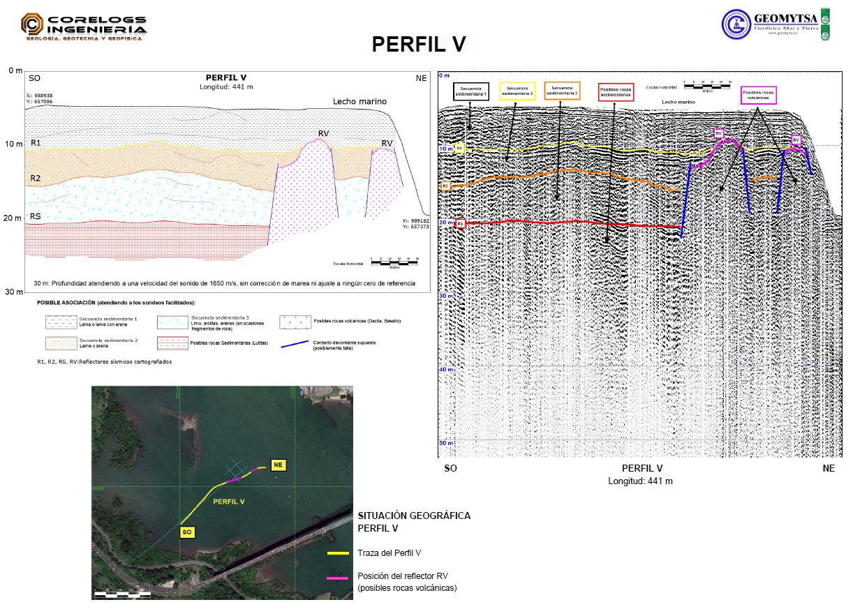Click R1 label in the interpreted profile
Image resolution: width=853 pixels, height=616 pixels.
click(x=35, y=143)
